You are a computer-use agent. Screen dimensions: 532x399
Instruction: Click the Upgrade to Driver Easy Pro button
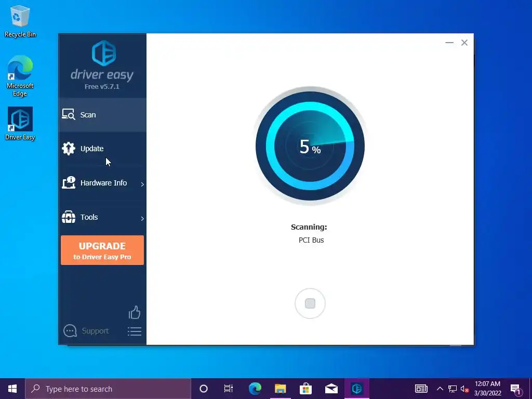click(102, 250)
